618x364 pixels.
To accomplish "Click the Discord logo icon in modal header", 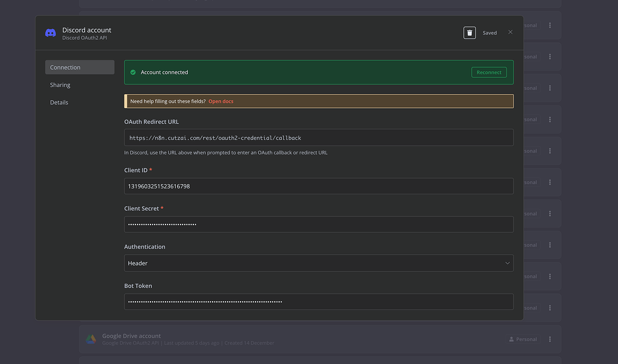I will pyautogui.click(x=50, y=33).
